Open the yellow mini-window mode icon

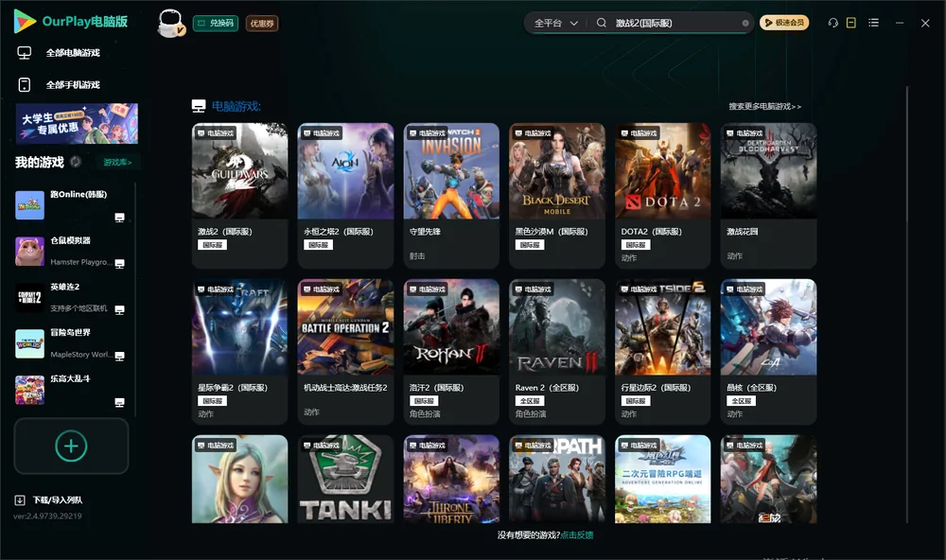coord(850,23)
